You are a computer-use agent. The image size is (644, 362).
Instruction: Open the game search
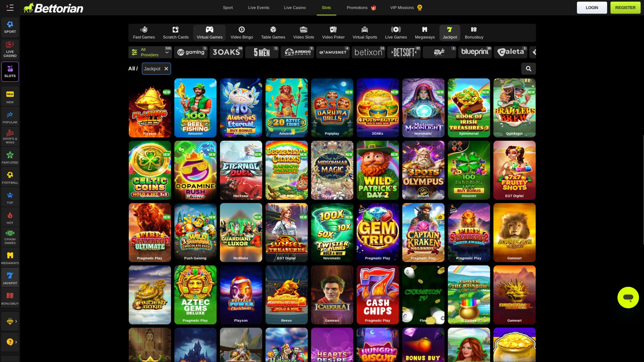point(529,68)
